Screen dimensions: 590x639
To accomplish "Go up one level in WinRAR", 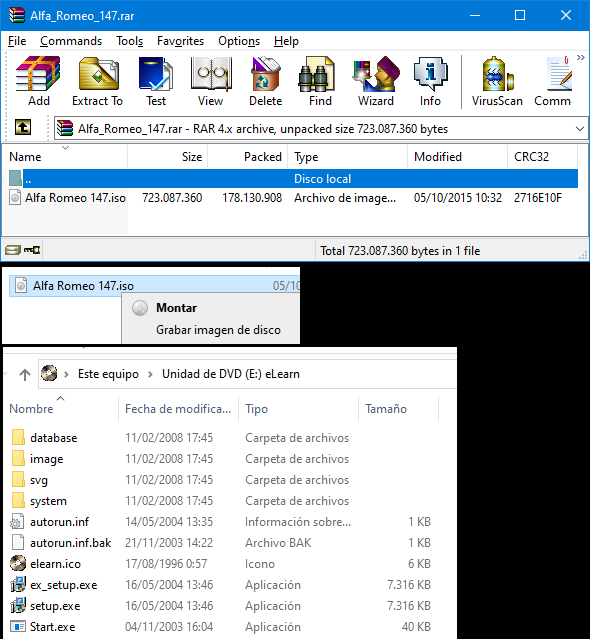I will pos(23,127).
